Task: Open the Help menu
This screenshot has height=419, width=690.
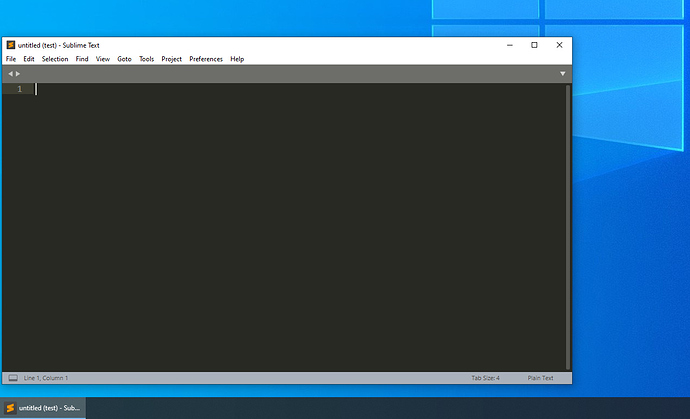Action: (x=237, y=59)
